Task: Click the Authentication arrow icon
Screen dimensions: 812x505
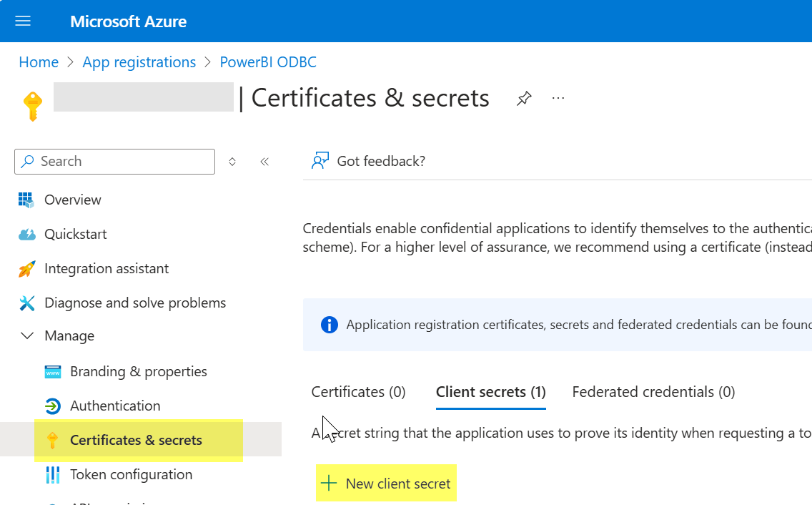Action: point(53,406)
